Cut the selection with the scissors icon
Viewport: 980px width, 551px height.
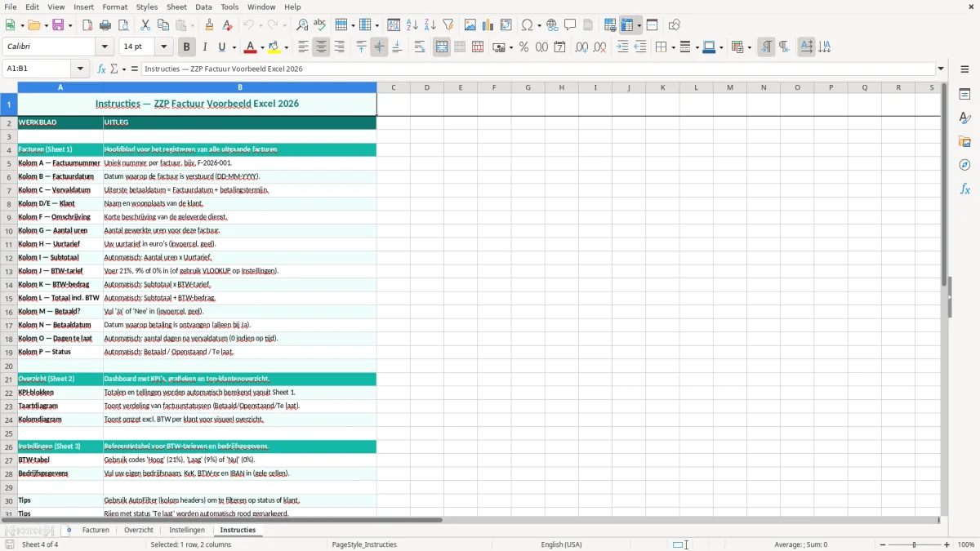(145, 25)
